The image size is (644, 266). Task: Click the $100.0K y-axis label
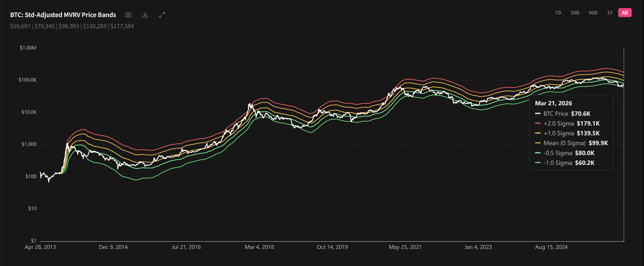click(27, 80)
